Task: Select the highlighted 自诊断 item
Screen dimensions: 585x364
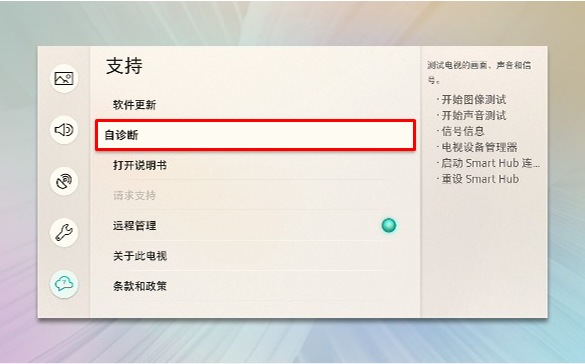Action: coord(256,135)
